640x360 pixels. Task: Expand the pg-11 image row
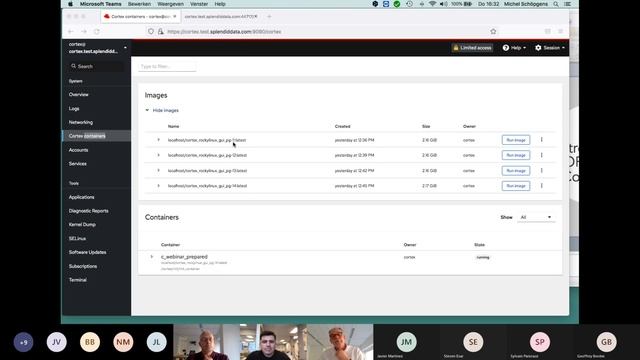158,140
